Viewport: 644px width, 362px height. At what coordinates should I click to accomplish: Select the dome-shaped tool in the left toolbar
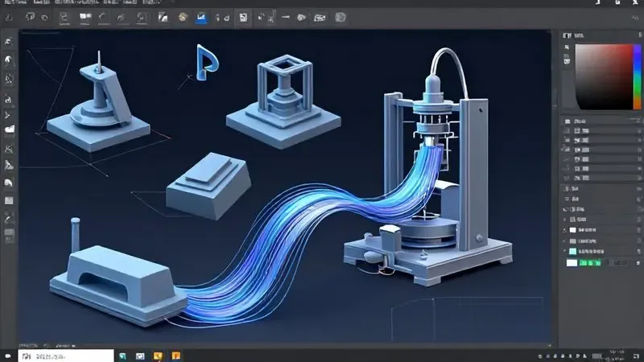click(x=9, y=183)
